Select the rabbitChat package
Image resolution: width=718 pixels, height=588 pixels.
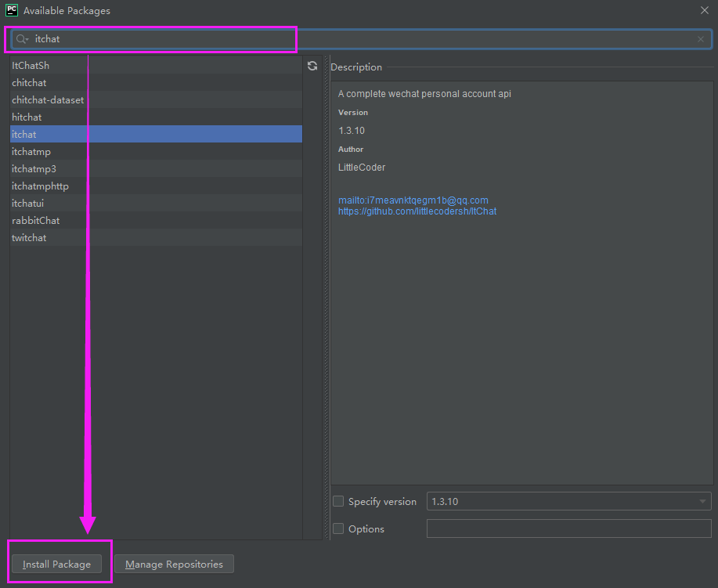[x=156, y=221]
